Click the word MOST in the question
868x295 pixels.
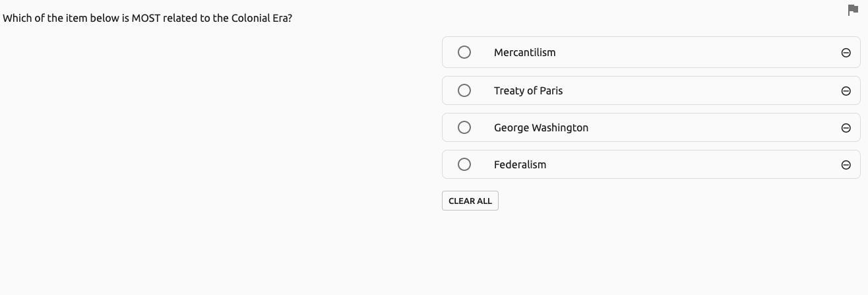[146, 18]
